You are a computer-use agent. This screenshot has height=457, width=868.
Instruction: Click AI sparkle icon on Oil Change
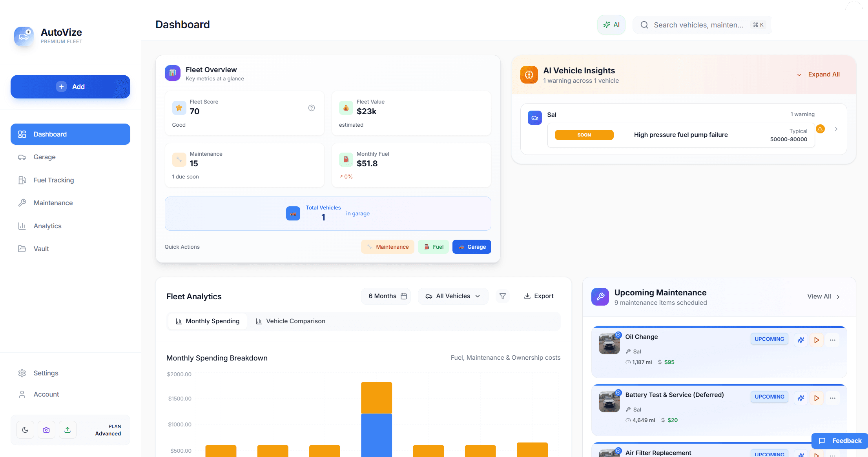(801, 340)
